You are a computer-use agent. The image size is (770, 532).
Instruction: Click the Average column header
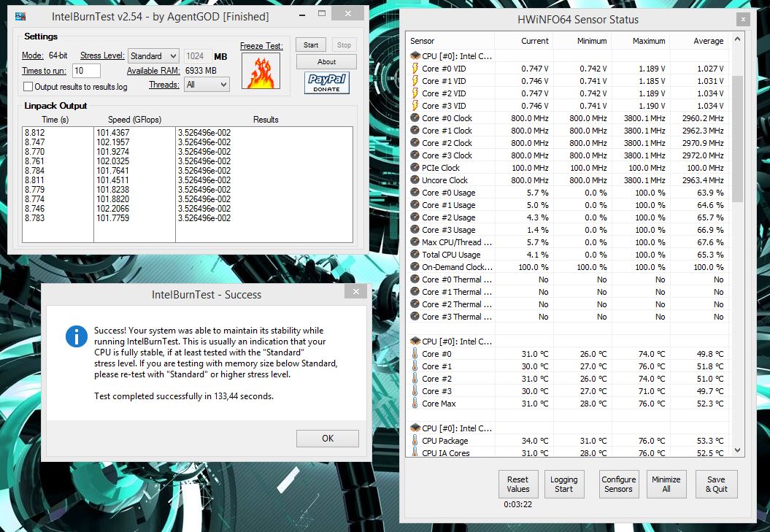click(698, 41)
